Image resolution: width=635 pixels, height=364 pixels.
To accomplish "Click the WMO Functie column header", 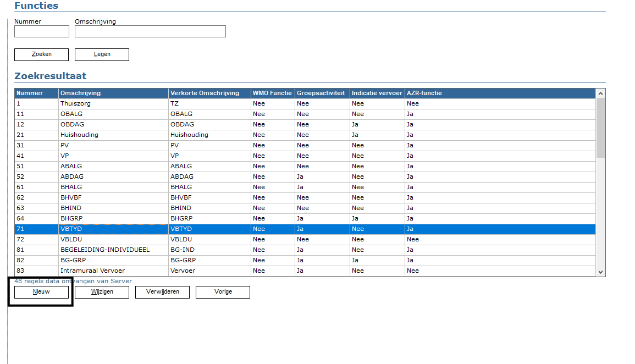I will click(272, 93).
